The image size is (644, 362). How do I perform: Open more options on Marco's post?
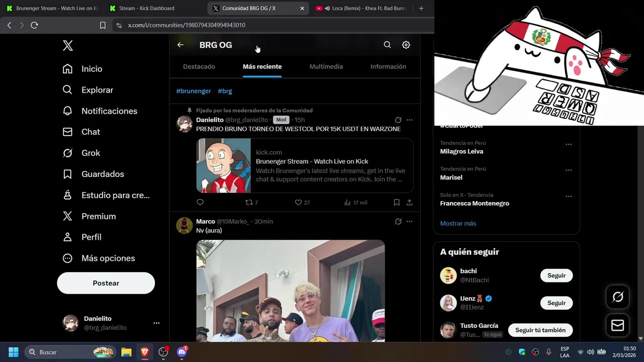click(x=410, y=222)
